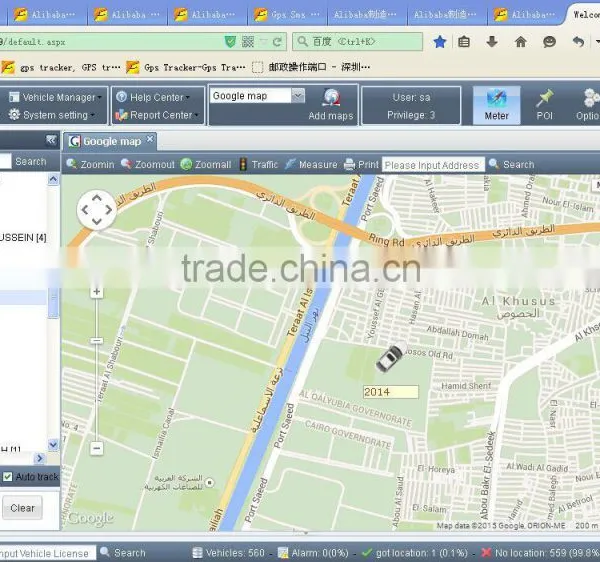600x562 pixels.
Task: Select the Measure tool
Action: pos(311,165)
